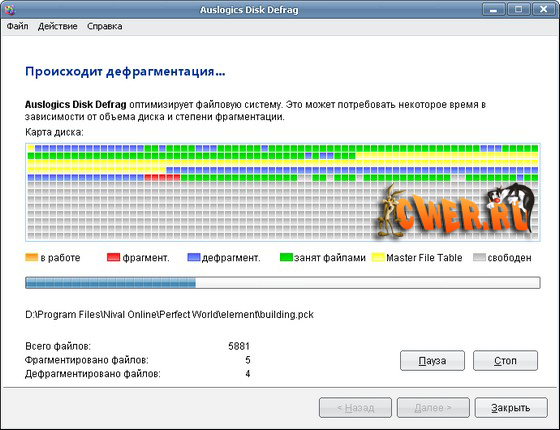Click the disabled Назад button
Screen dimensions: 560x430
tap(355, 408)
